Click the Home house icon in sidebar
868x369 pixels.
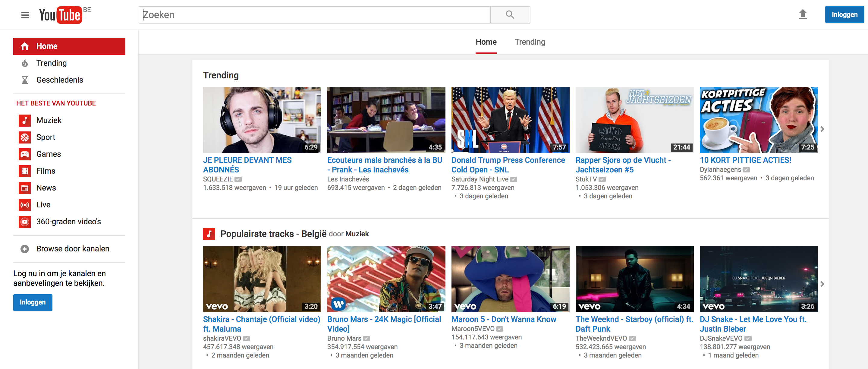(25, 46)
